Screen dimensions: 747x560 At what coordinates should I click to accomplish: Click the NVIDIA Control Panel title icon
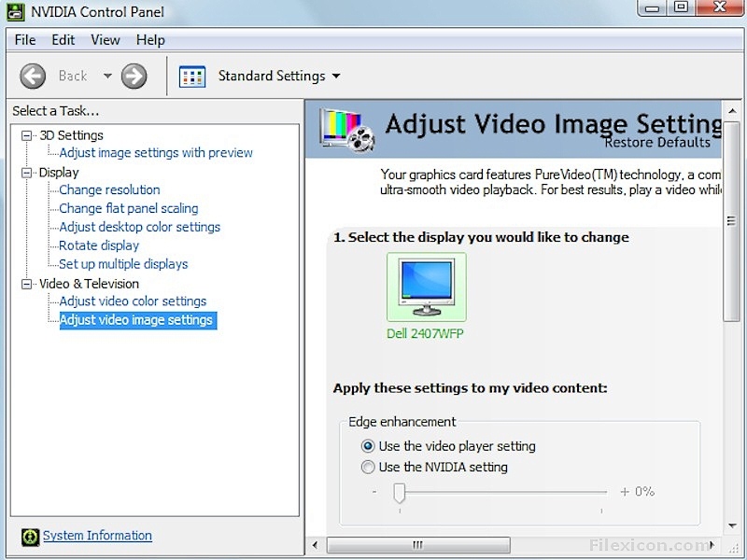pos(15,12)
